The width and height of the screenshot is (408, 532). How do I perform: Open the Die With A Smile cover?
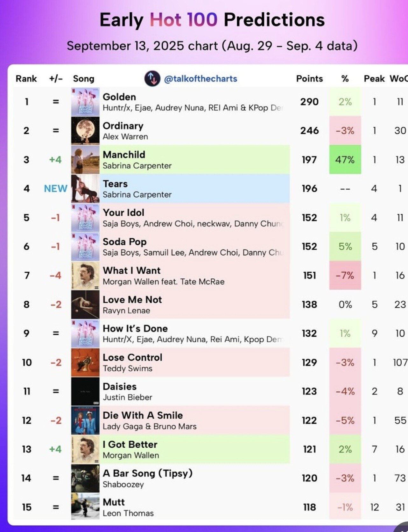pos(85,420)
